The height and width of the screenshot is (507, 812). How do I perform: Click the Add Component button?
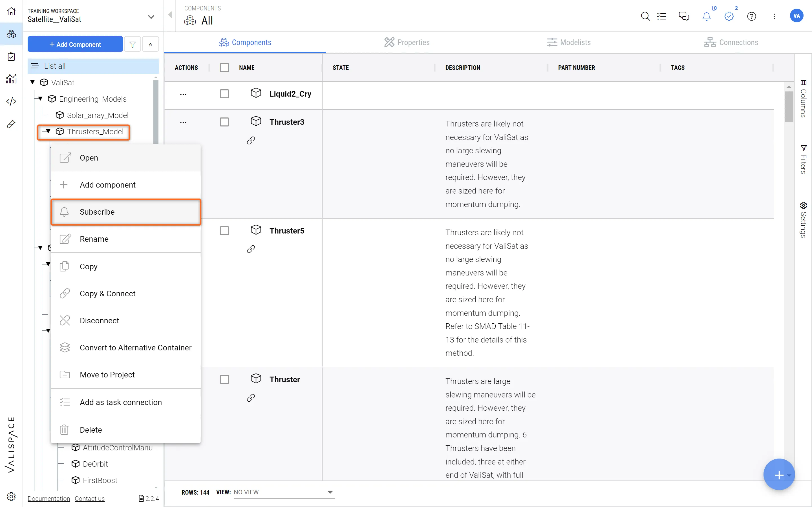(75, 44)
